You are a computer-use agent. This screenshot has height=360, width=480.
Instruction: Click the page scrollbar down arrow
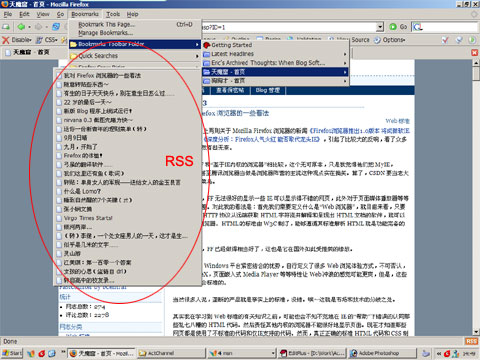tap(476, 332)
